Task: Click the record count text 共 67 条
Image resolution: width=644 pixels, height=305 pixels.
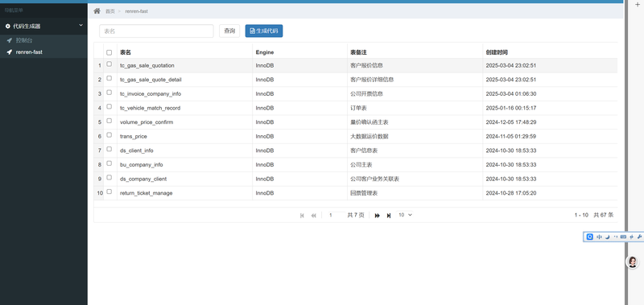Action: click(602, 215)
